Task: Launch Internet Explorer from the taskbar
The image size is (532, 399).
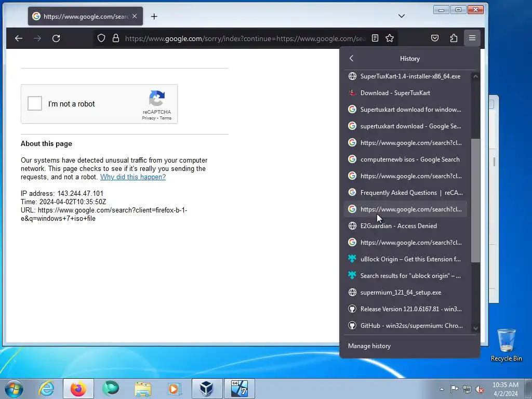Action: [x=46, y=389]
